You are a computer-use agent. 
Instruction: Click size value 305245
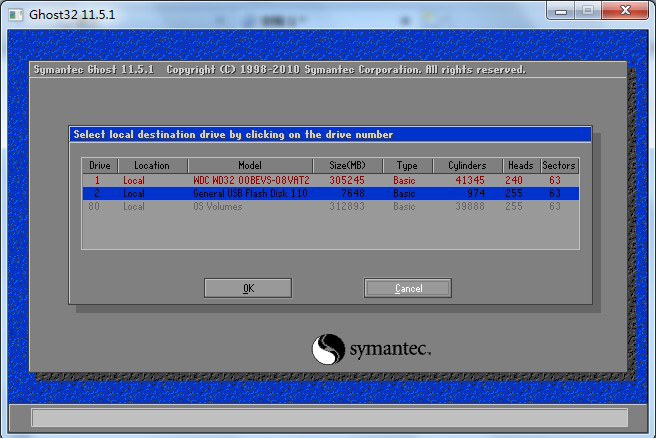click(x=347, y=180)
